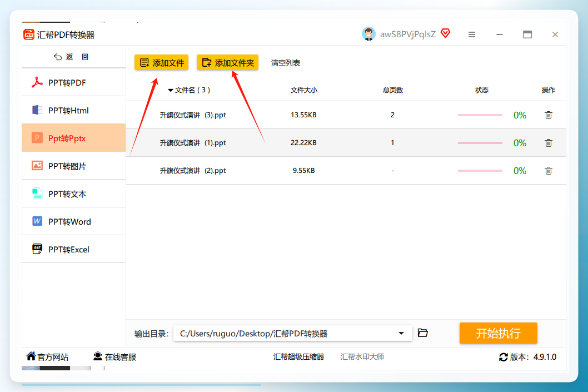Choose PPT转图片 from sidebar

73,166
